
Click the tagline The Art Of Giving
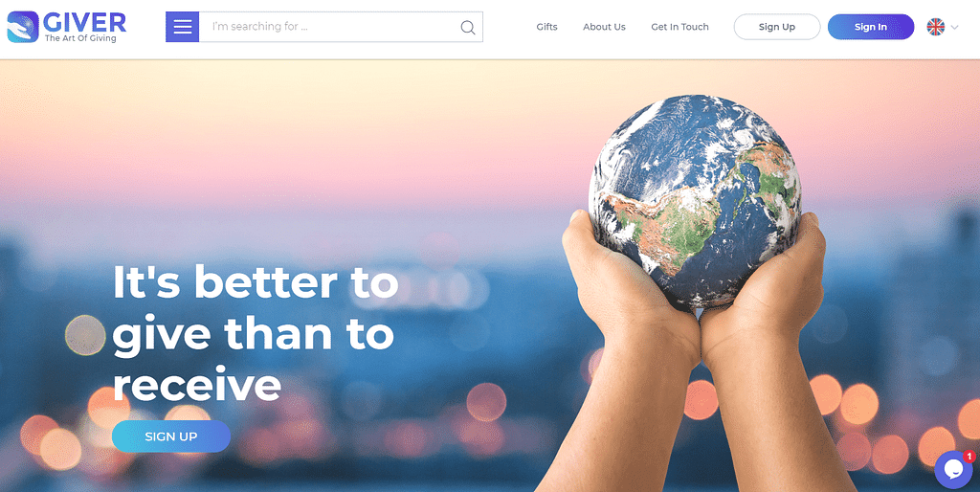(80, 38)
